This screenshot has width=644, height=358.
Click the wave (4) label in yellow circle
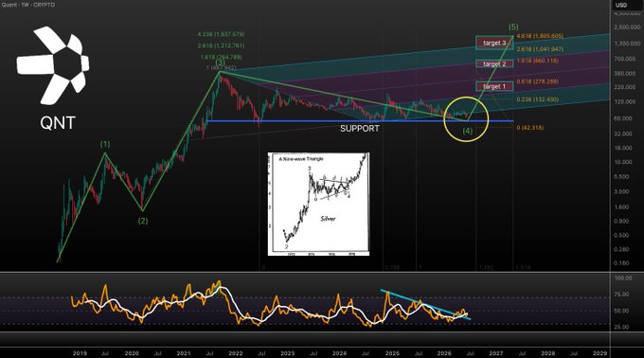click(468, 131)
